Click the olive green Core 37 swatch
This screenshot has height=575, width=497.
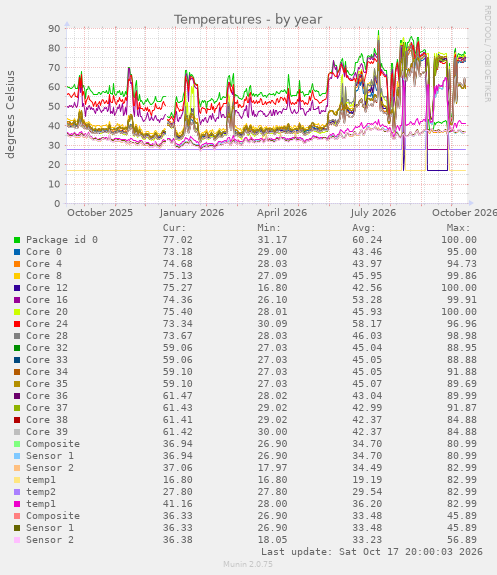pos(17,408)
